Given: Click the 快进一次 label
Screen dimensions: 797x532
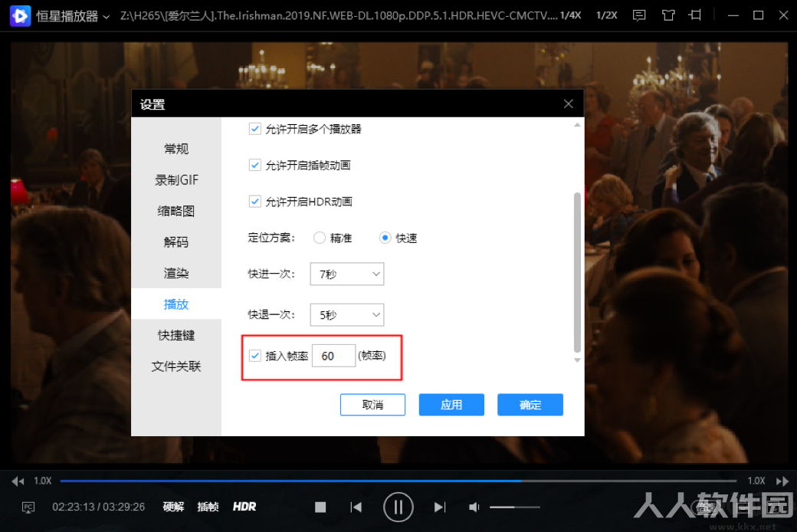Looking at the screenshot, I should click(x=271, y=274).
